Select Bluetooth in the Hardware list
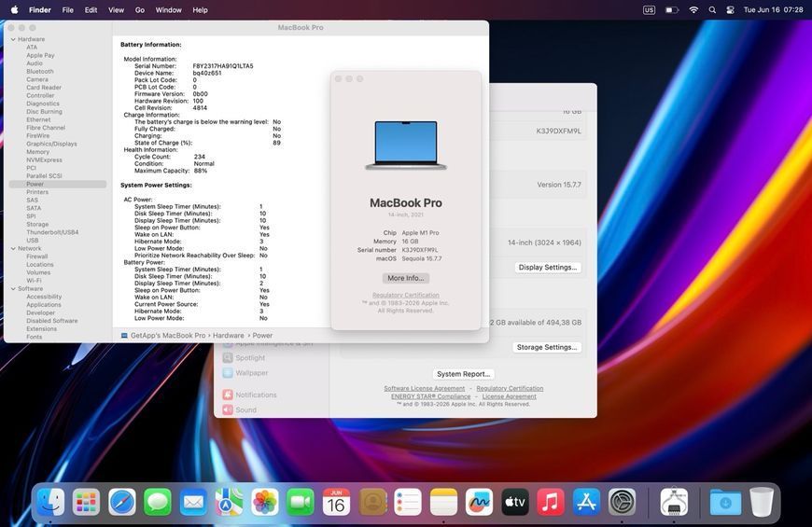The width and height of the screenshot is (812, 527). pyautogui.click(x=40, y=72)
